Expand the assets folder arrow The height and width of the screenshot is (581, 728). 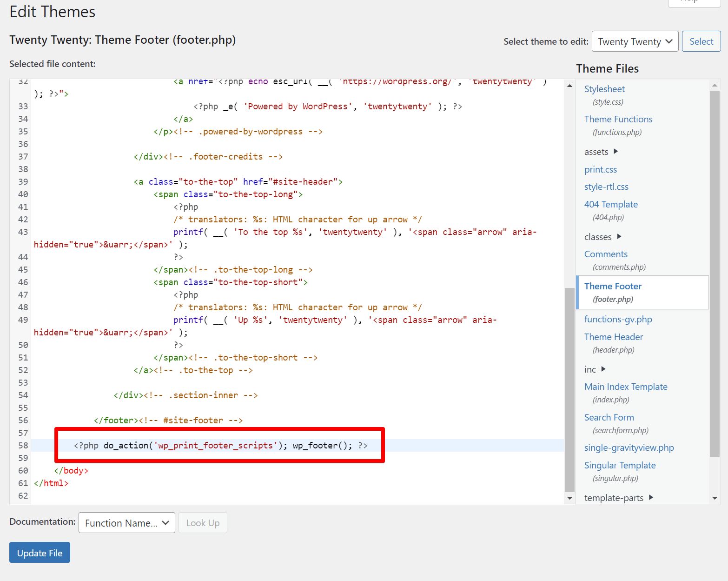pyautogui.click(x=615, y=152)
